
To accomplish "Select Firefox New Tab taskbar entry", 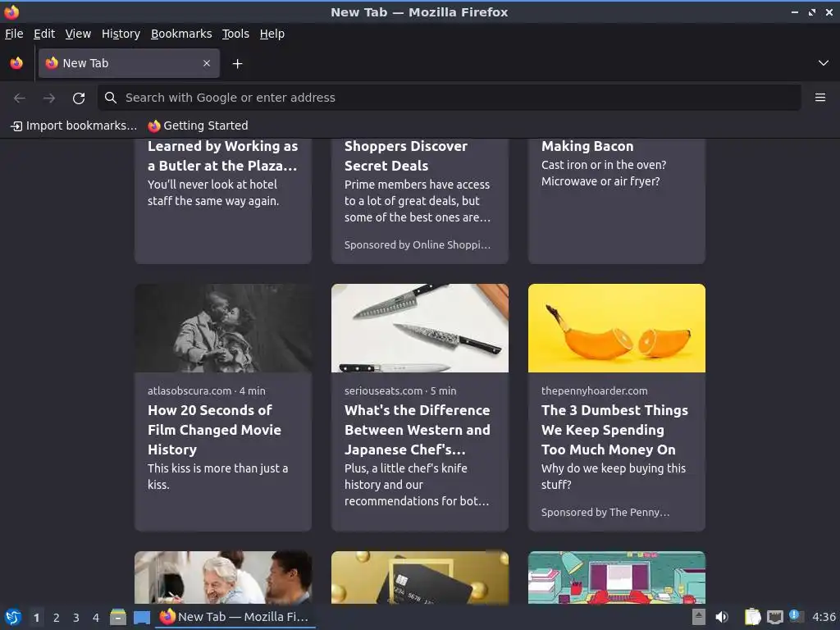I will click(x=235, y=617).
